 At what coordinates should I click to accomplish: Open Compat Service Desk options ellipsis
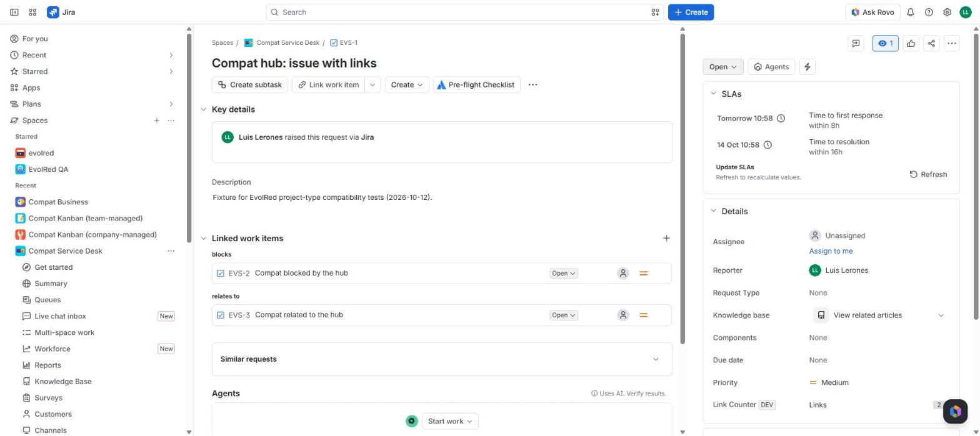[x=171, y=251]
